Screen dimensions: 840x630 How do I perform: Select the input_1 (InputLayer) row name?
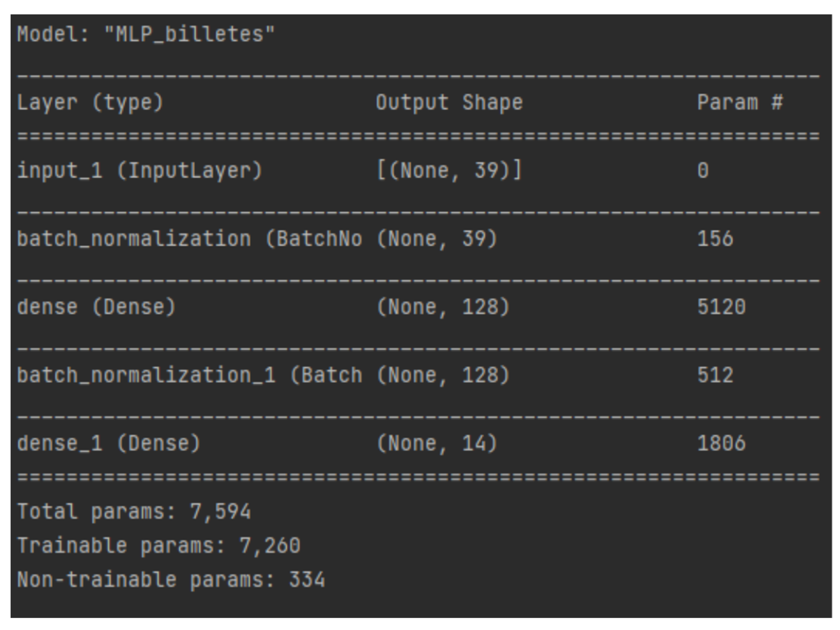coord(139,170)
